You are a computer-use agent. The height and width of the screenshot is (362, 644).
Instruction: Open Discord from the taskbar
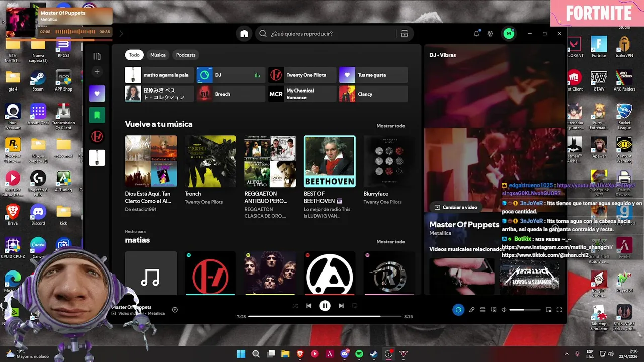pos(345,354)
